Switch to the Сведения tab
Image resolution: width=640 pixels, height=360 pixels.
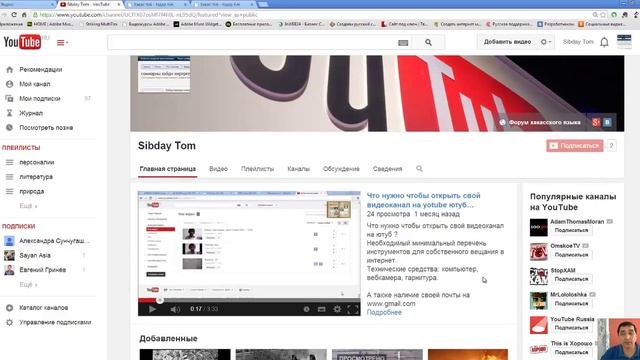pos(387,169)
